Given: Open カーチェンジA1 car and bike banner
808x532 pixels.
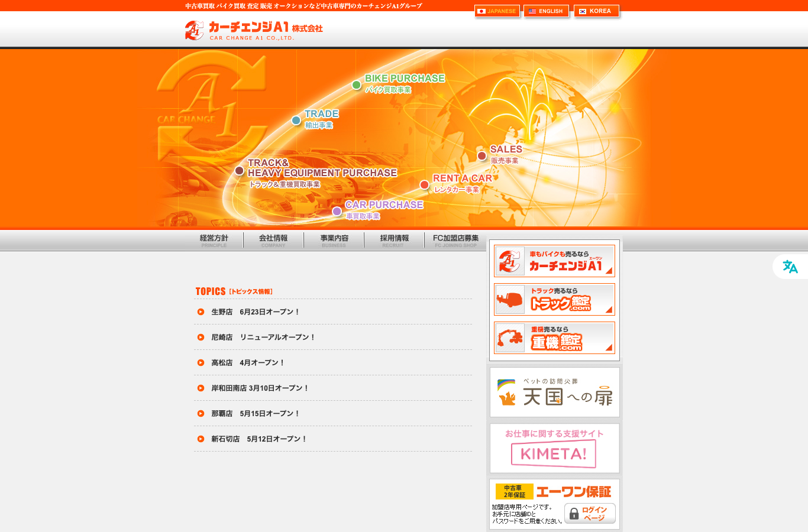Looking at the screenshot, I should pos(554,261).
